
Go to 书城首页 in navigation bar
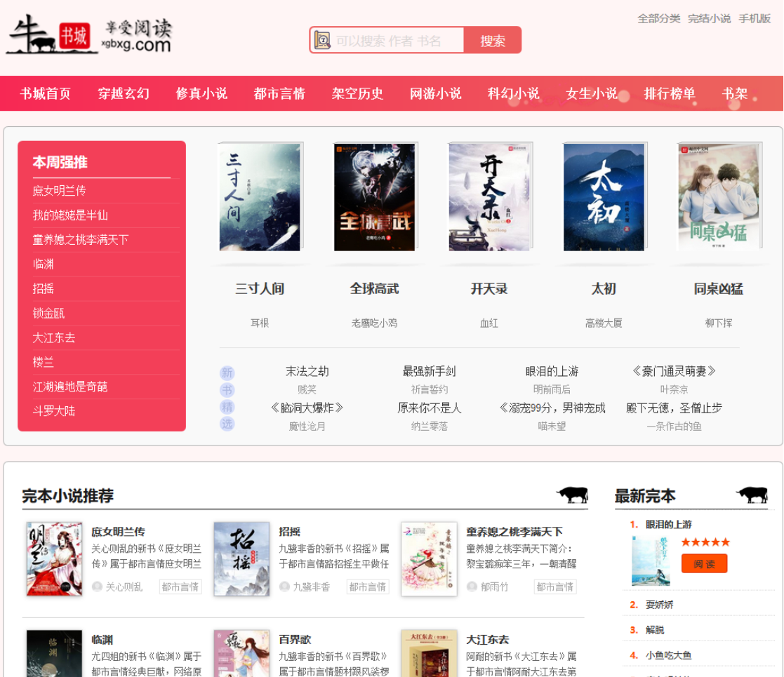click(45, 93)
